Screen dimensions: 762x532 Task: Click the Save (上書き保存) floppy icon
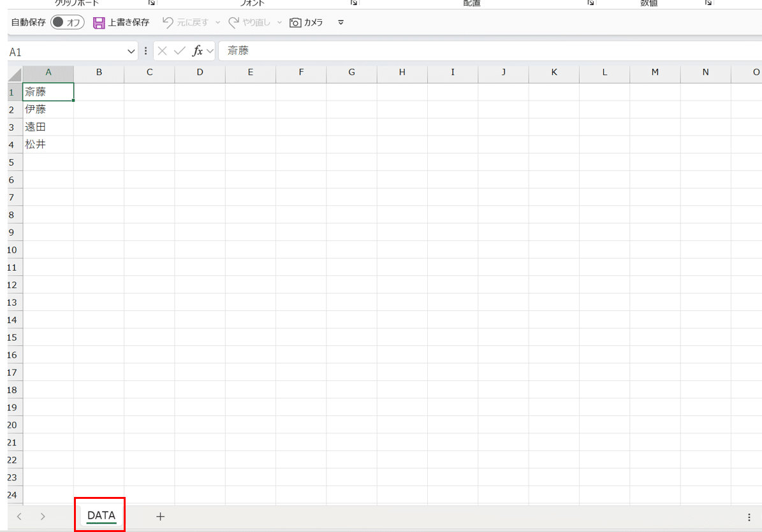tap(99, 22)
